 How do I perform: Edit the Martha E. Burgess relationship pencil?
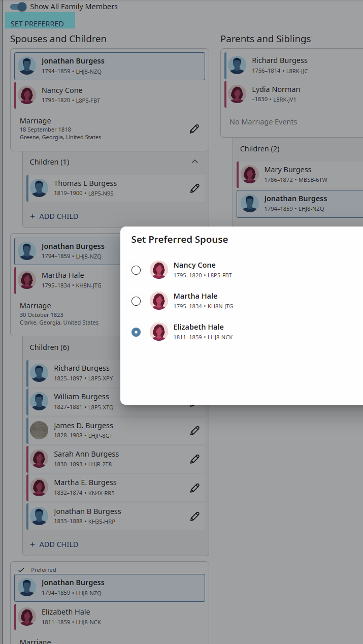(x=194, y=488)
